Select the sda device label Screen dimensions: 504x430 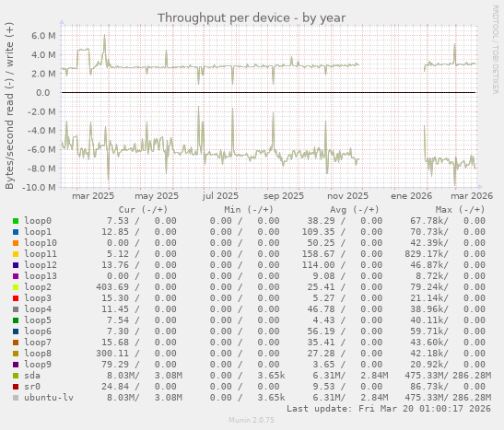(32, 376)
